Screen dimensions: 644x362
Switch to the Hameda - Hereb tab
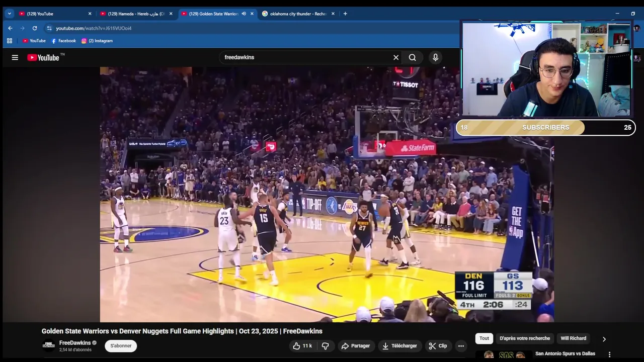click(136, 14)
